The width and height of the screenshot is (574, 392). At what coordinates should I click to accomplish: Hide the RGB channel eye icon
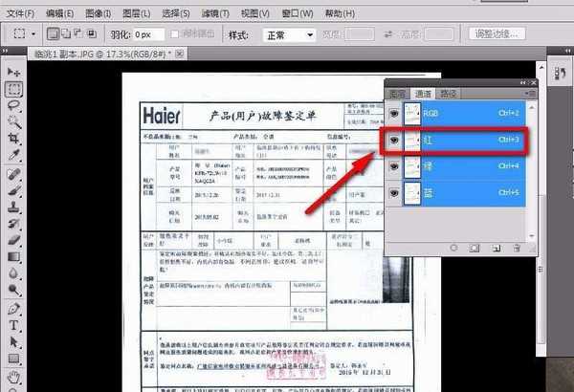pos(395,113)
